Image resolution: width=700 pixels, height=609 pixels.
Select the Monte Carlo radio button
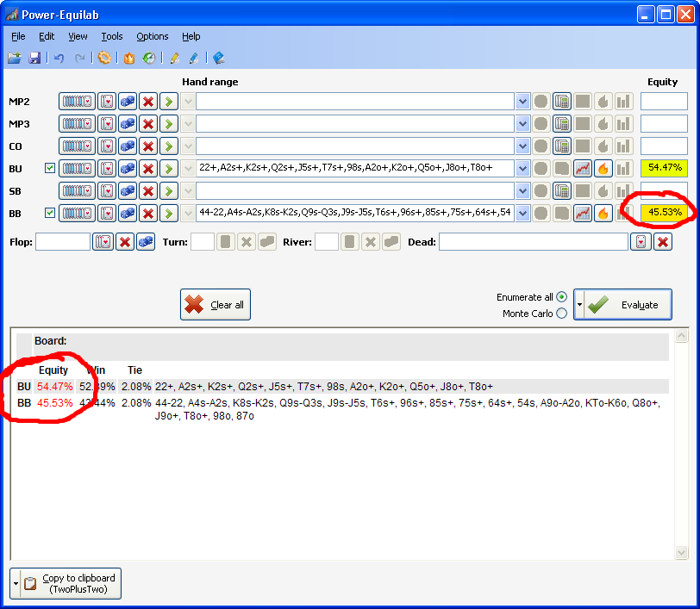click(561, 314)
